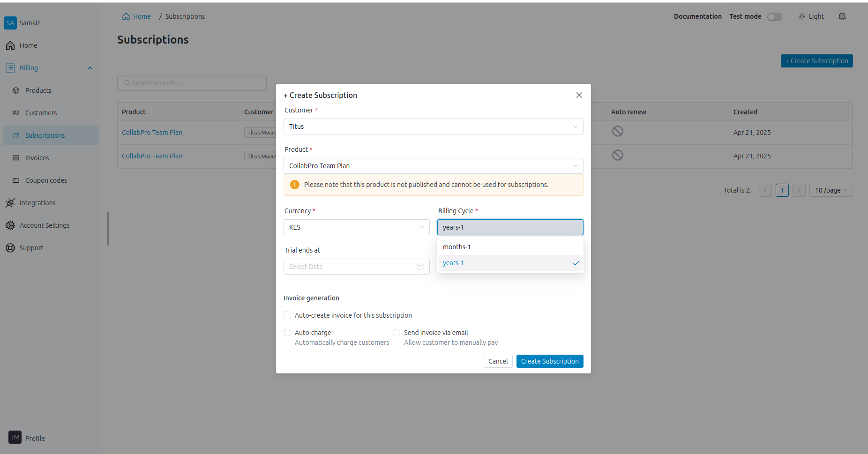Screen dimensions: 868x454
Task: Open the Customer dropdown showing Titus
Action: coord(433,127)
